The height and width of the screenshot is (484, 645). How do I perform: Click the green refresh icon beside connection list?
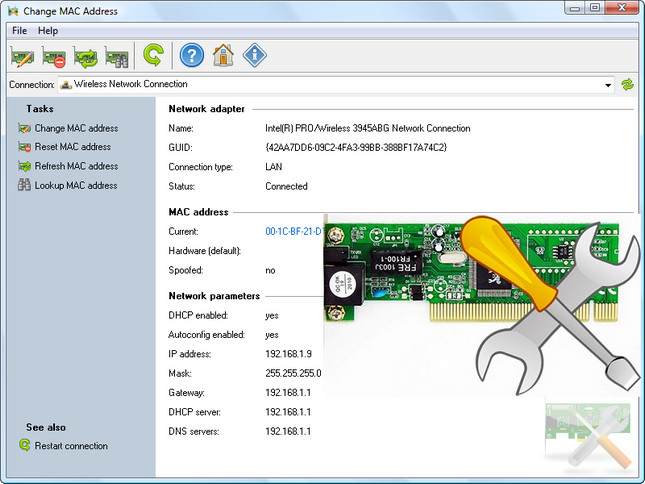click(x=628, y=85)
